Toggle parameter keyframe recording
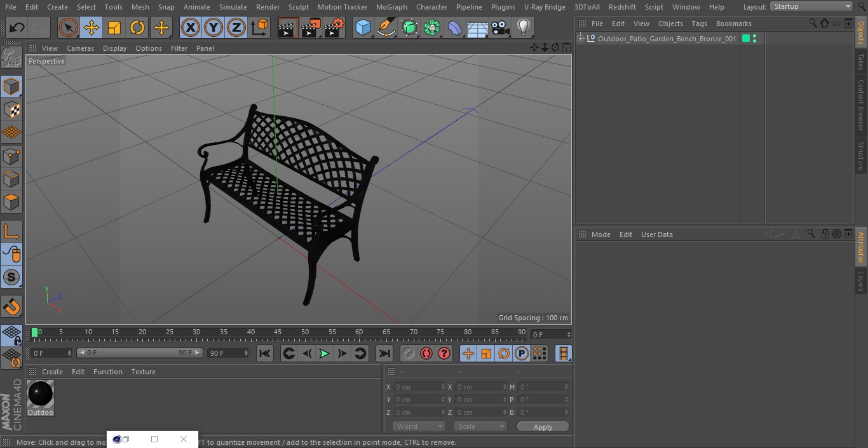 522,354
